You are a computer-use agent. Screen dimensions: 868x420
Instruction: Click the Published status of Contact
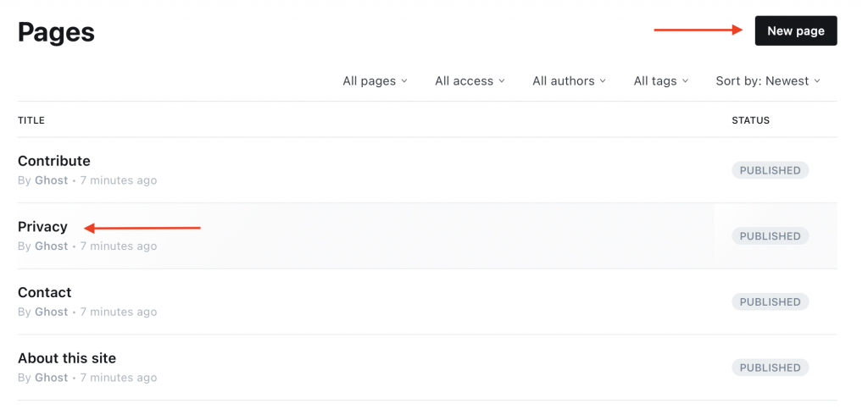[x=770, y=301]
